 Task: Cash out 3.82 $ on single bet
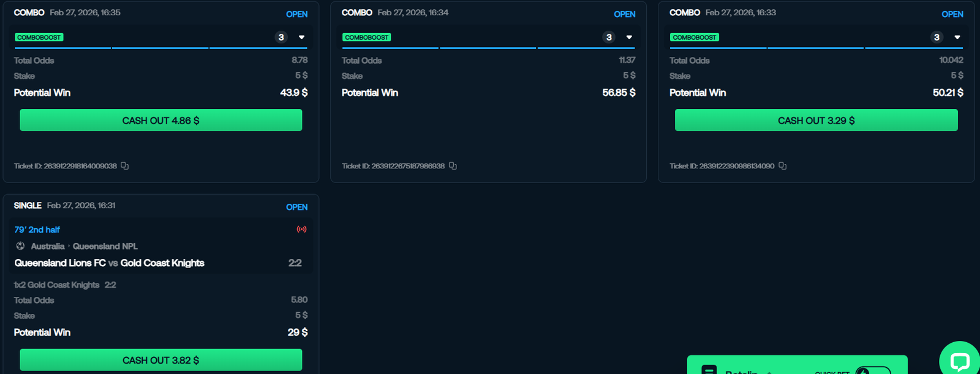pyautogui.click(x=160, y=360)
